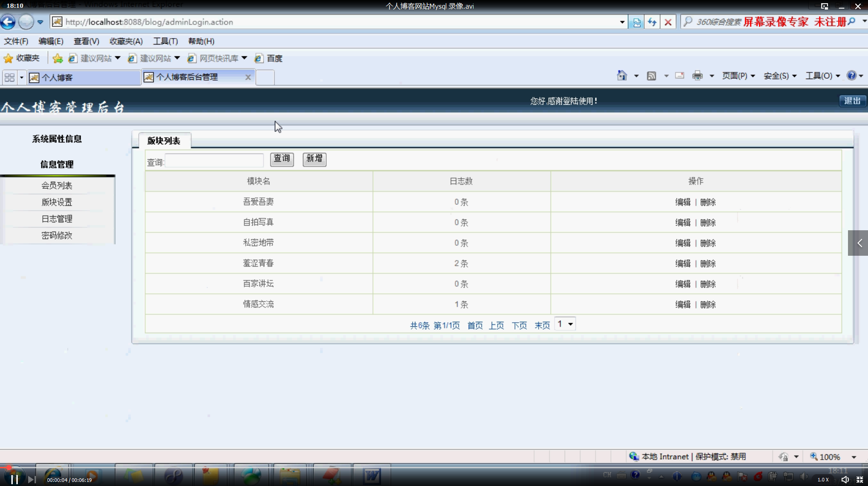Open the 帮助(H) menu

coord(201,41)
